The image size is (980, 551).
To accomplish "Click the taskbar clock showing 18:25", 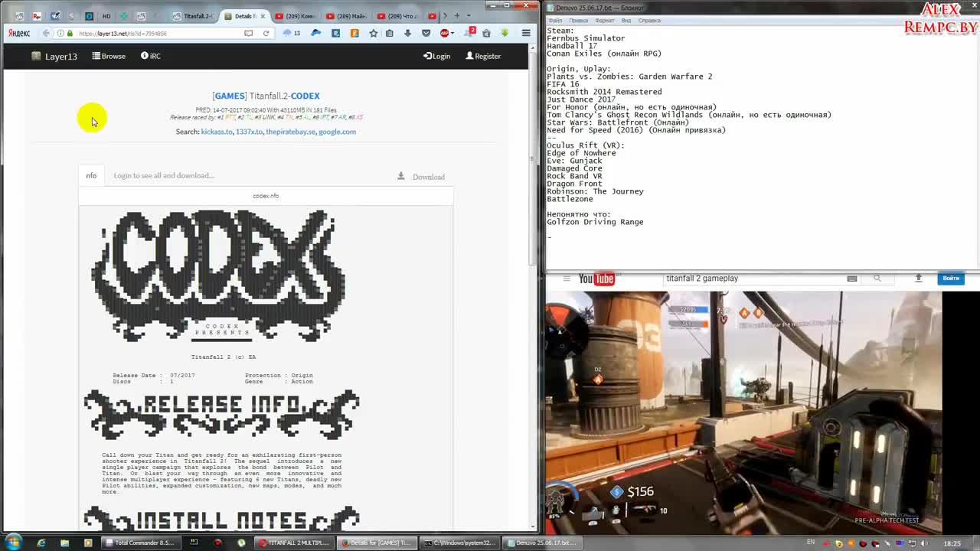I will click(952, 543).
